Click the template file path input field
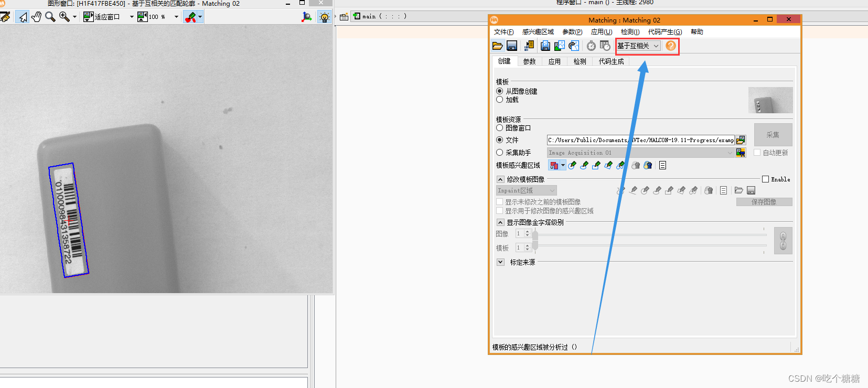The height and width of the screenshot is (388, 868). pos(640,140)
